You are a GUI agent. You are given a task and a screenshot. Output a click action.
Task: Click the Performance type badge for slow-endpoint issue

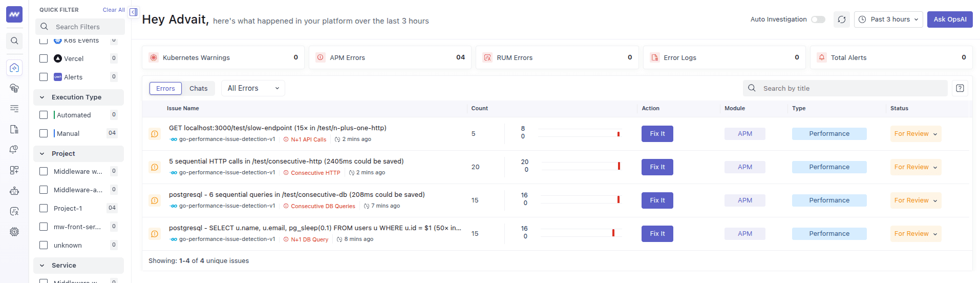click(829, 134)
